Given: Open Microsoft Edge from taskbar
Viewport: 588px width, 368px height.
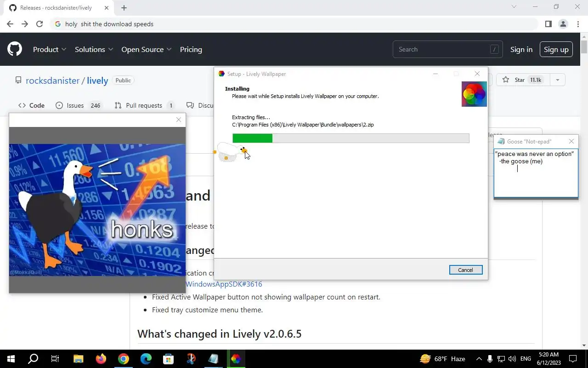Looking at the screenshot, I should [x=146, y=359].
